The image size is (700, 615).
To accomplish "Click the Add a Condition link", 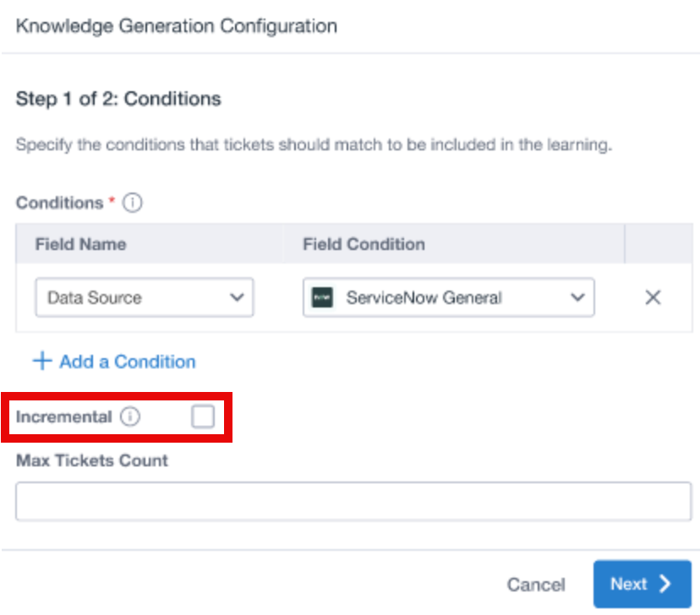I will pos(128,362).
